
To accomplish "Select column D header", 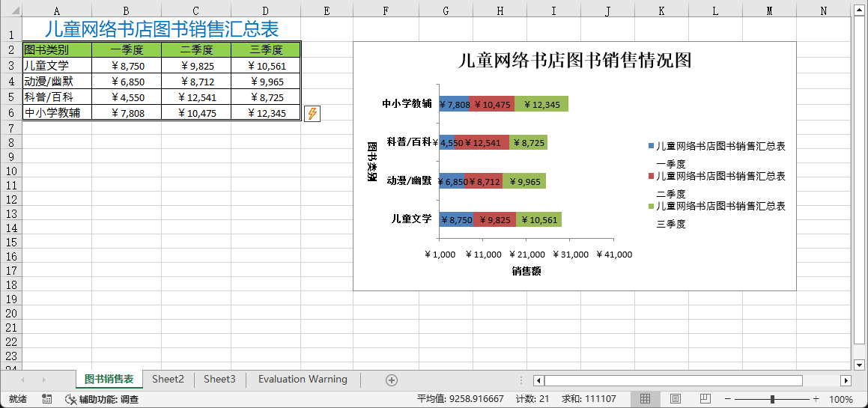I will 265,10.
